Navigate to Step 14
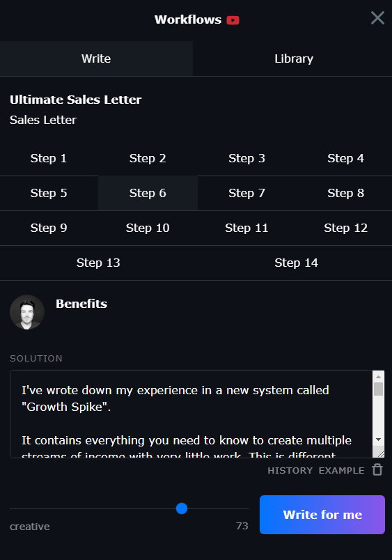The width and height of the screenshot is (392, 560). tap(296, 263)
